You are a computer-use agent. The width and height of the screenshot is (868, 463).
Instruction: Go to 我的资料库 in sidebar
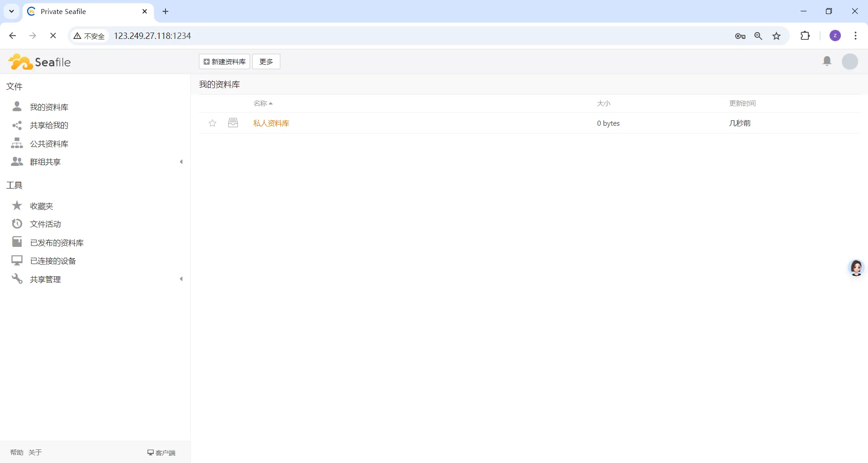(x=49, y=107)
